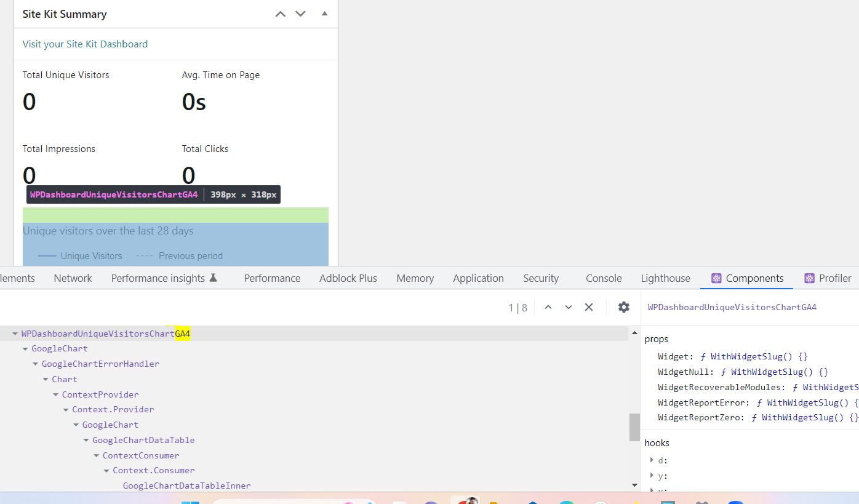
Task: Collapse the GoogleChartDataTable tree node
Action: [86, 439]
